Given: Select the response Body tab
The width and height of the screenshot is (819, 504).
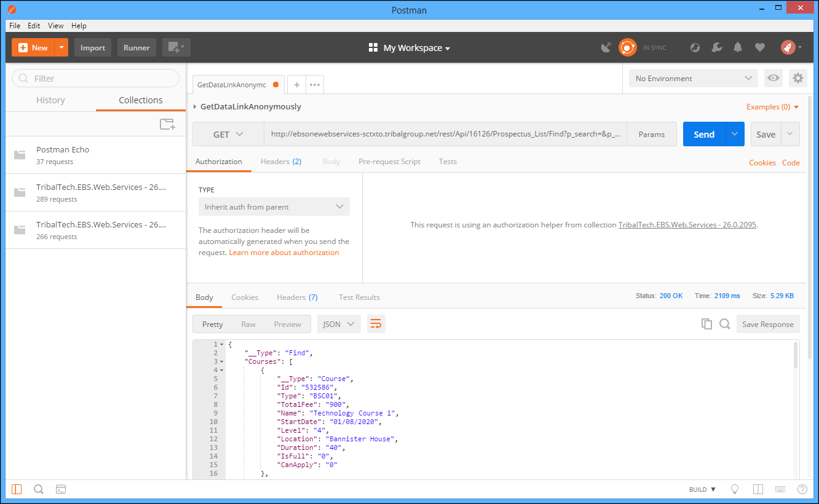Looking at the screenshot, I should tap(204, 297).
